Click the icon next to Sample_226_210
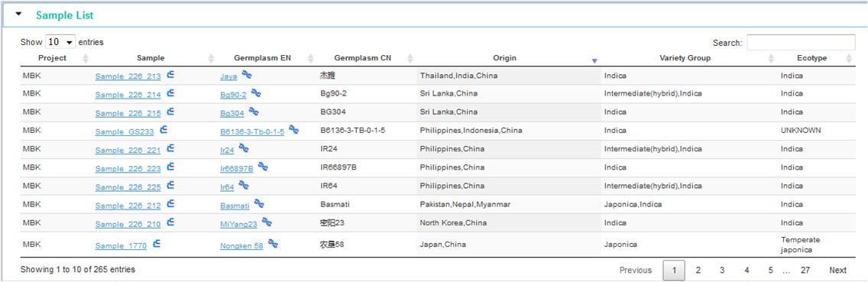The image size is (868, 282). pos(171,222)
